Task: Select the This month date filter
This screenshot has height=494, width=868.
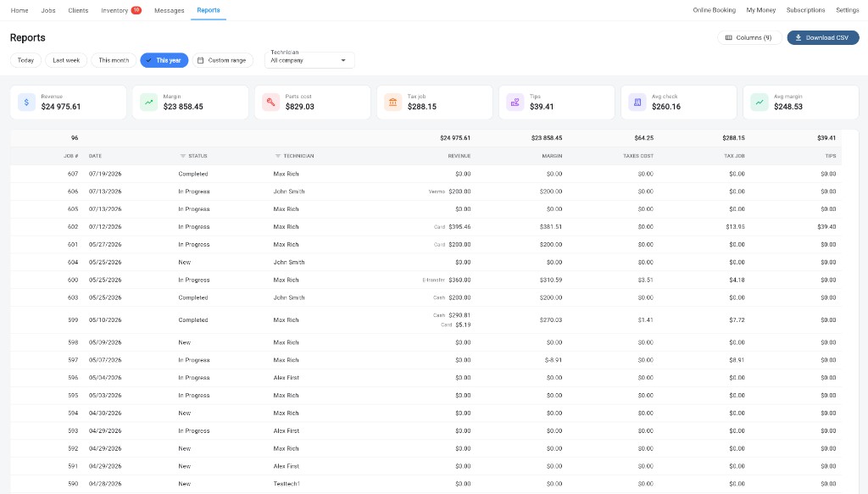Action: tap(114, 60)
